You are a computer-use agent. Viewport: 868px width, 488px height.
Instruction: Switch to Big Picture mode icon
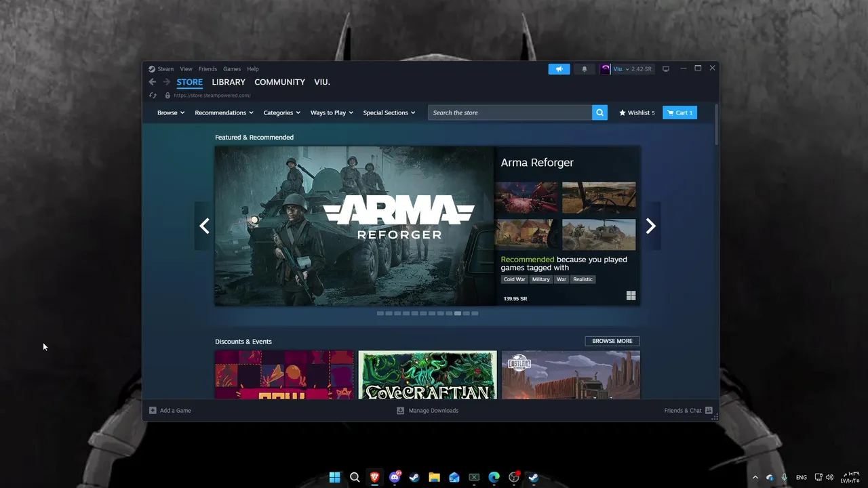[x=666, y=69]
